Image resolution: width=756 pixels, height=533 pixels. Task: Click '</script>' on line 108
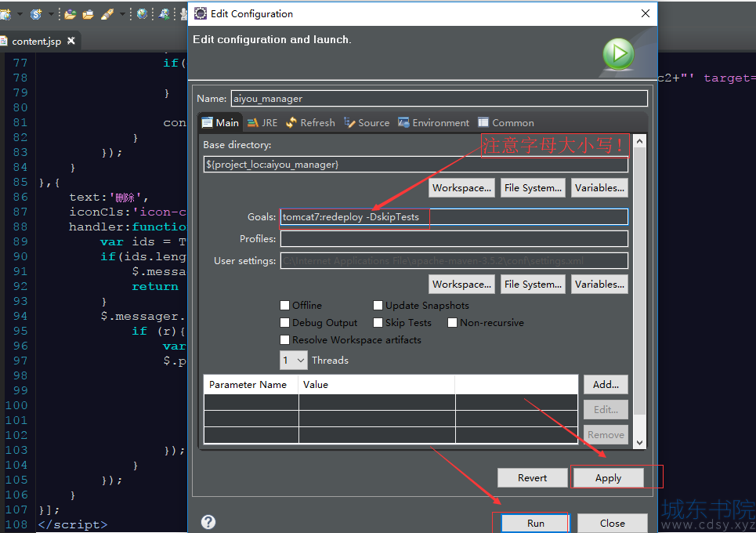tap(73, 524)
